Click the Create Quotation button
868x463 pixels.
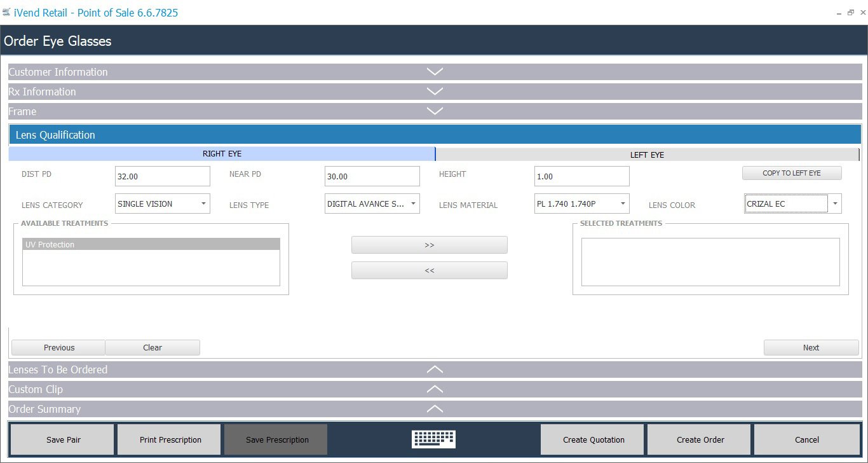pos(592,439)
